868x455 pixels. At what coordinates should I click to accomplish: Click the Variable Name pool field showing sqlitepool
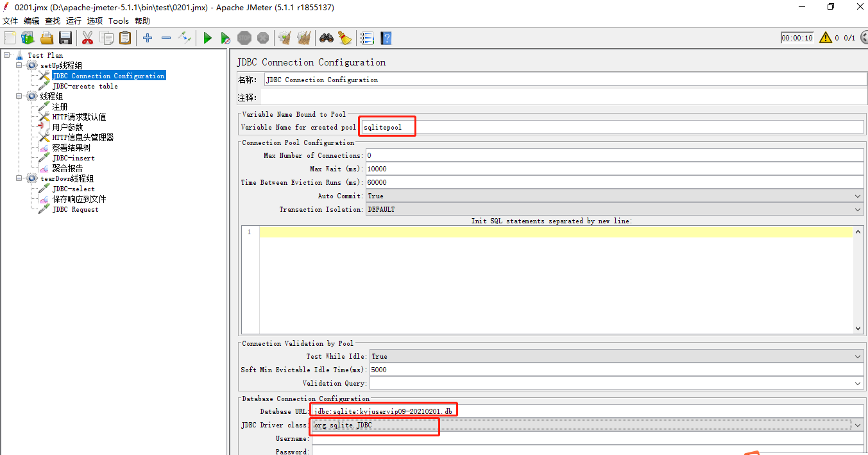[x=386, y=126]
